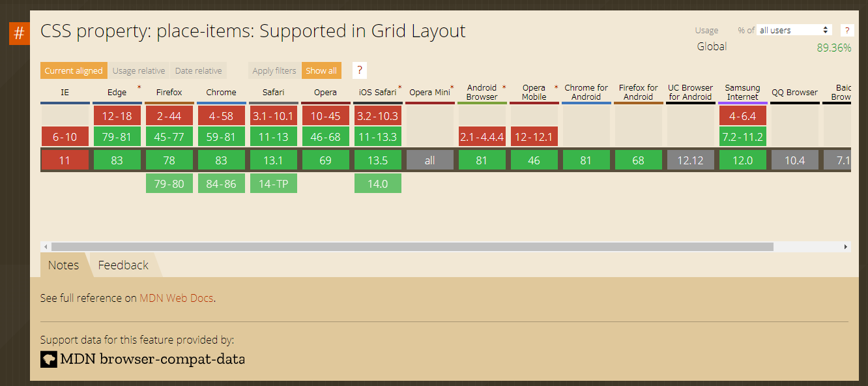Select the Opera Mini all cell
This screenshot has width=868, height=386.
click(430, 160)
